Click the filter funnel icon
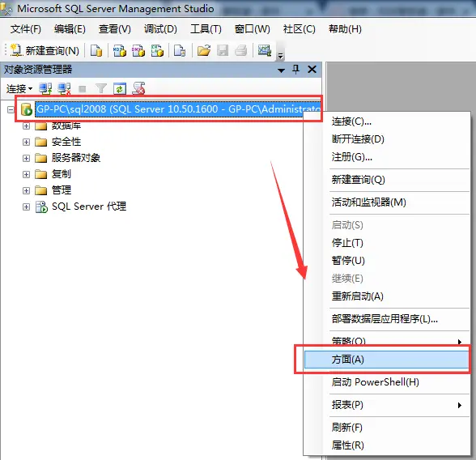This screenshot has width=476, height=460. pyautogui.click(x=100, y=88)
